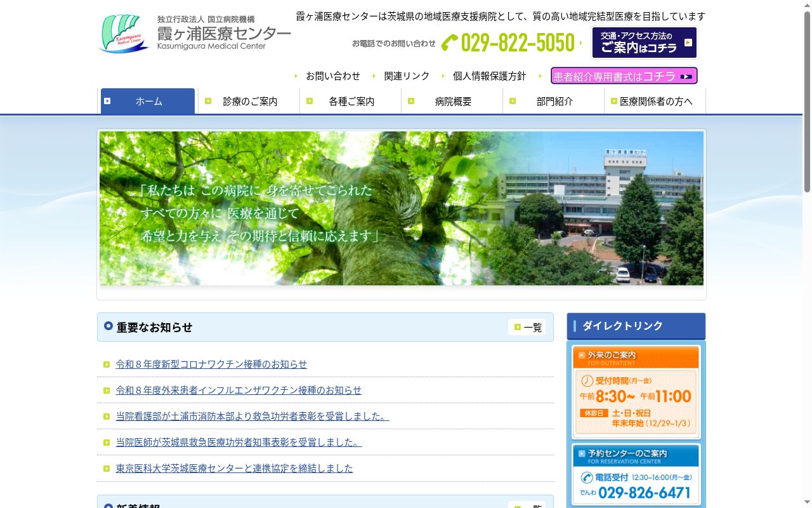812x508 pixels.
Task: Read 令和８年度外来患者インフルエンザワクチン接種のお知らせ
Action: click(239, 391)
